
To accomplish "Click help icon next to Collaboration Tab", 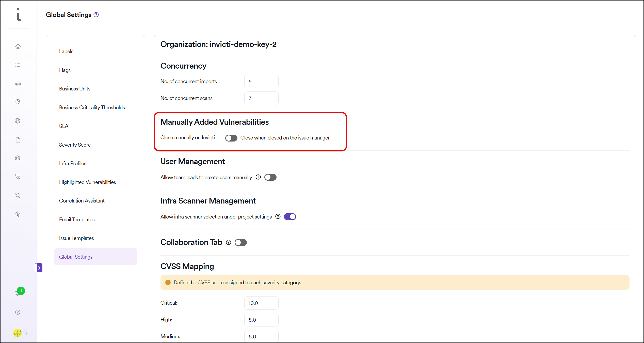I will (x=229, y=242).
